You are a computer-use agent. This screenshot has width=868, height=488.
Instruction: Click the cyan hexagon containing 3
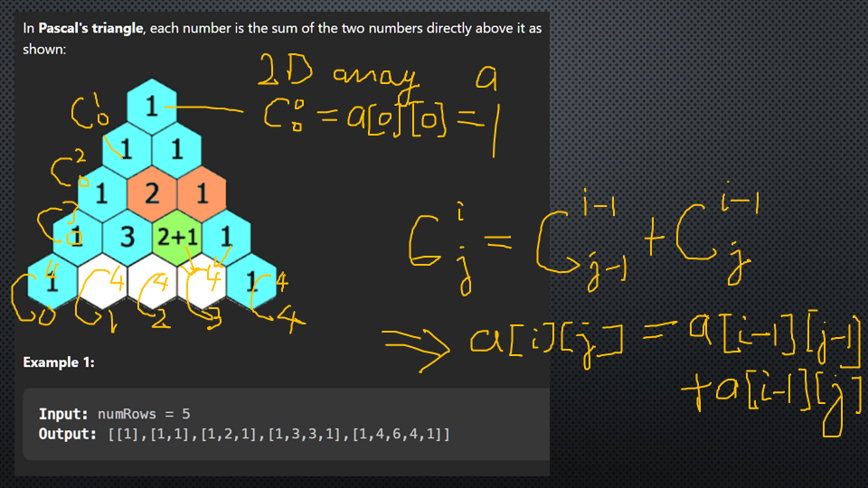127,236
